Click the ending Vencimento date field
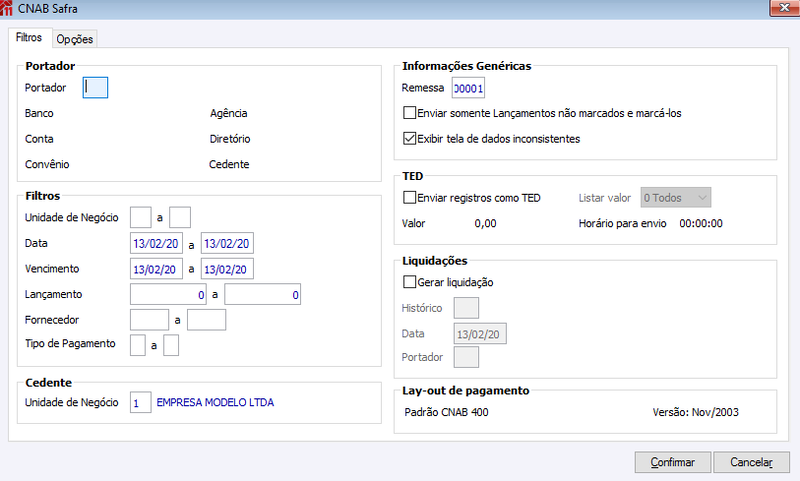Image resolution: width=800 pixels, height=481 pixels. [x=227, y=269]
